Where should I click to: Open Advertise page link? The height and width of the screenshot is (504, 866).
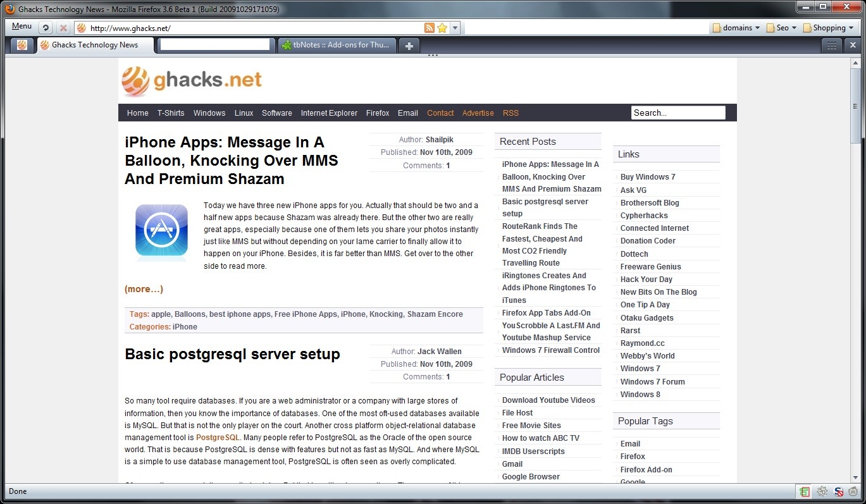tap(478, 113)
